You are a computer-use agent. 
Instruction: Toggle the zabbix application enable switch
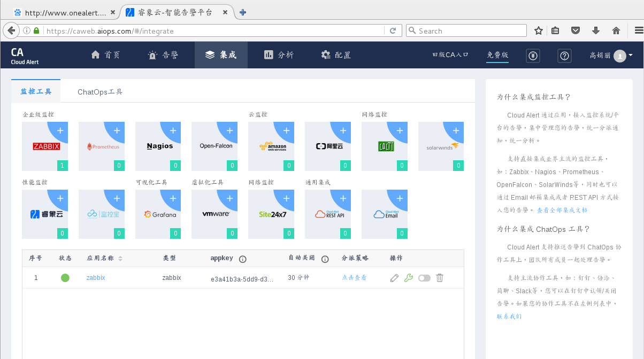tap(424, 278)
